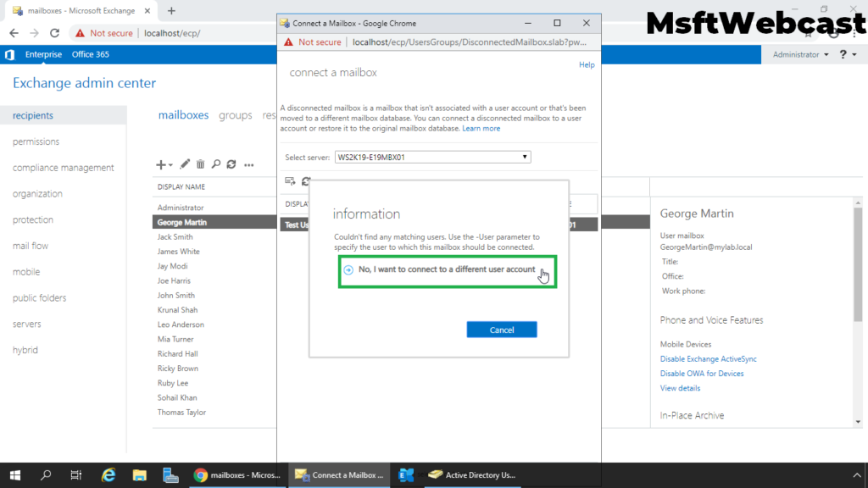The height and width of the screenshot is (488, 868).
Task: Select the James White mailbox row
Action: click(214, 251)
